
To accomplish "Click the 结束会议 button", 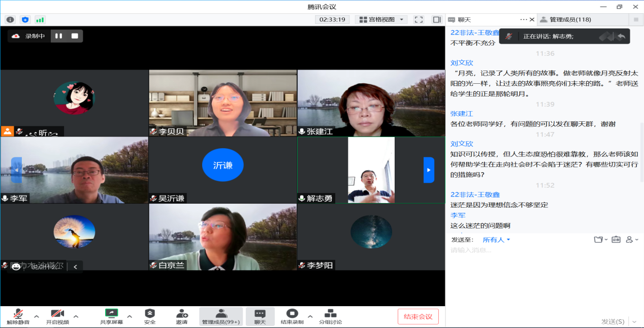I will (418, 317).
